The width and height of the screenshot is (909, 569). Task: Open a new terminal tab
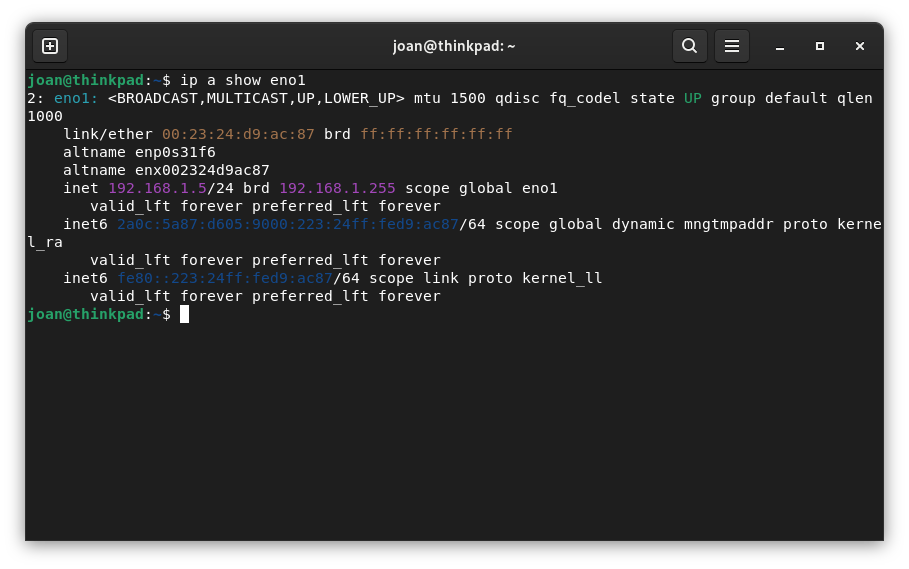pyautogui.click(x=50, y=46)
